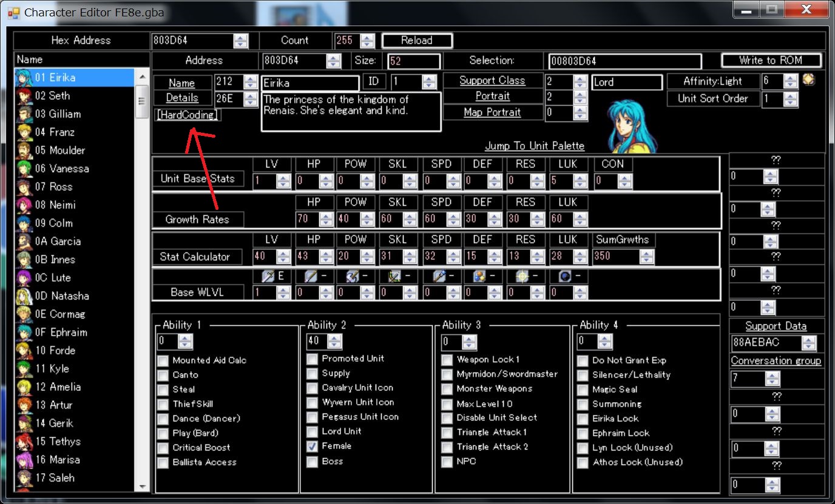Click the Support Class link label
Viewport: 835px width, 504px height.
[492, 81]
